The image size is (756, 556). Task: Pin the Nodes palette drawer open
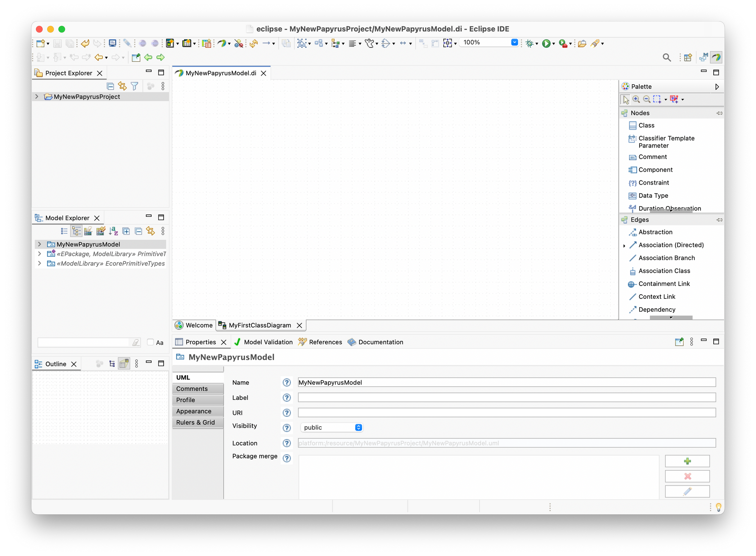719,113
